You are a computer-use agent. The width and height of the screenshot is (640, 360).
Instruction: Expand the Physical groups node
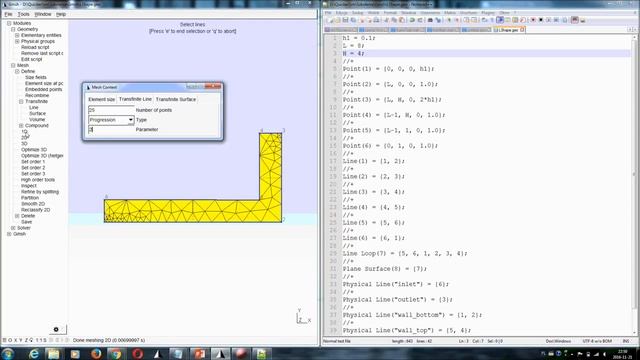(x=17, y=42)
